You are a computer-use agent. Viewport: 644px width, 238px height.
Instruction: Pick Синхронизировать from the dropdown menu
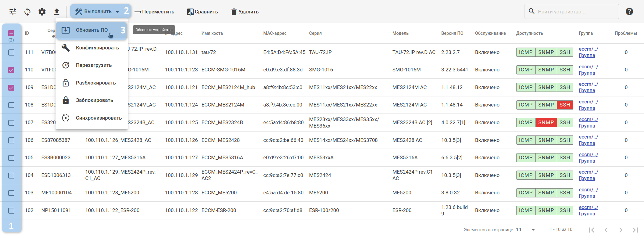point(98,118)
